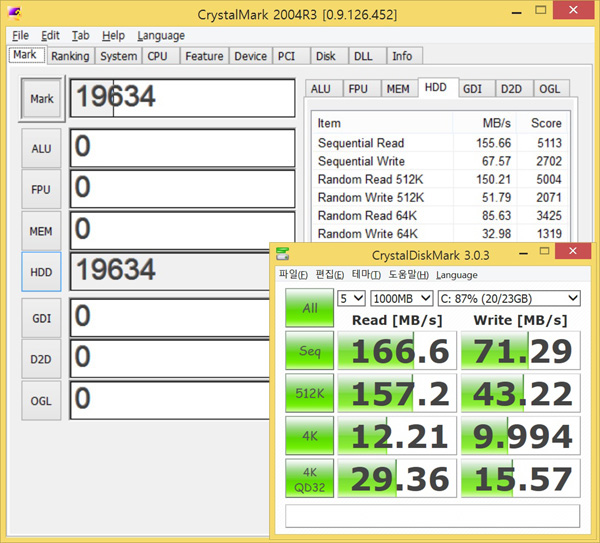This screenshot has height=543, width=600.
Task: Run the FPU benchmark button
Action: click(41, 189)
